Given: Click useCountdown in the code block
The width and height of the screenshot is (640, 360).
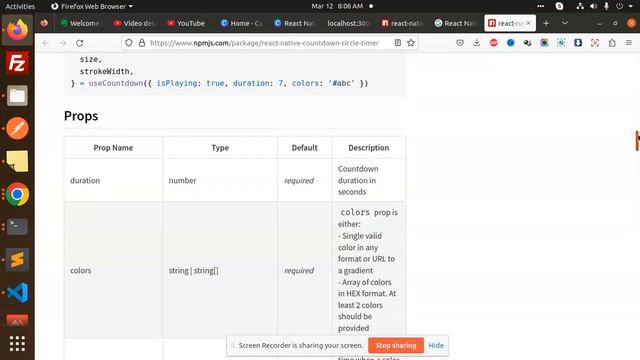Looking at the screenshot, I should (116, 83).
